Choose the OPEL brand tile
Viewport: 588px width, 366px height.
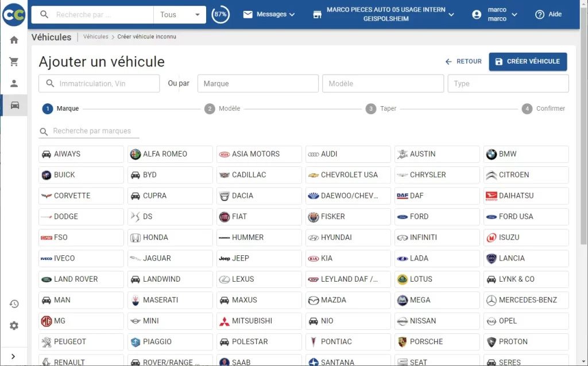coord(526,321)
